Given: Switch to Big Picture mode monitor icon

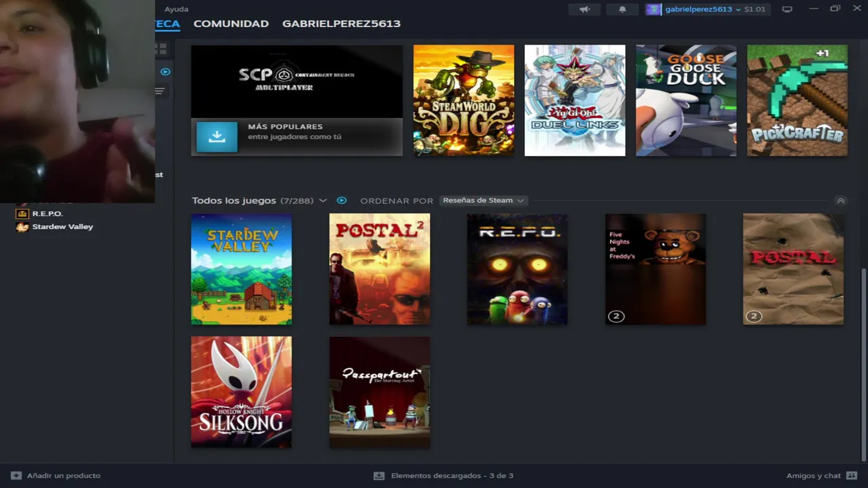Looking at the screenshot, I should (x=787, y=9).
